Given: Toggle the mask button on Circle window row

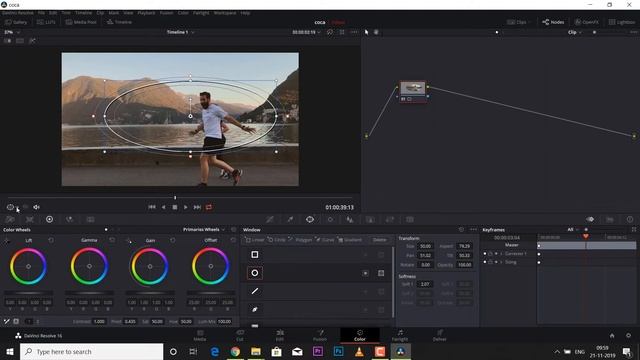Looking at the screenshot, I should click(x=381, y=273).
